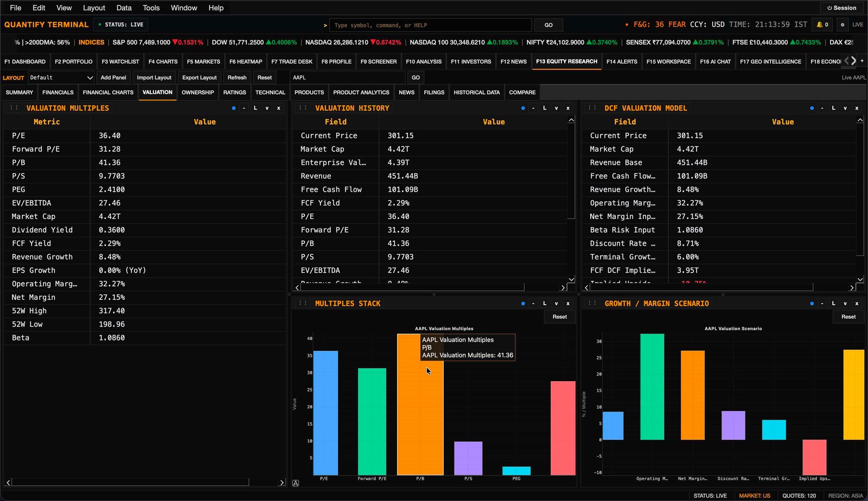Click drag handle of Multiples Stack panel
This screenshot has height=501, width=868.
coord(303,304)
